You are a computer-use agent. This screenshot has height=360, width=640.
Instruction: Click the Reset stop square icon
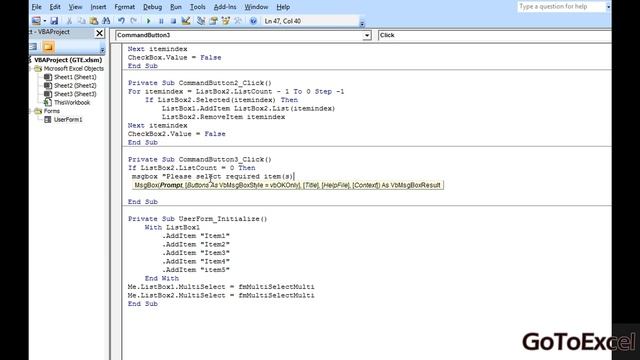[173, 21]
